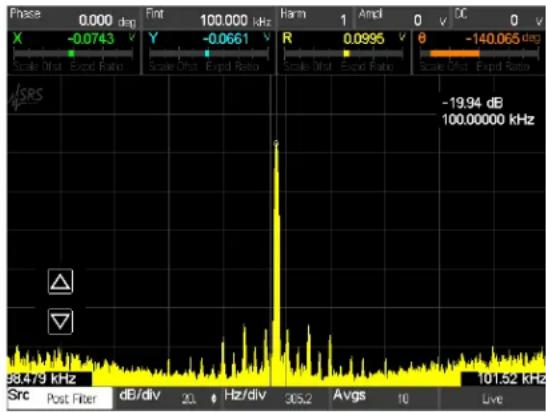
Task: Select the Src Post Filter button
Action: coord(60,398)
